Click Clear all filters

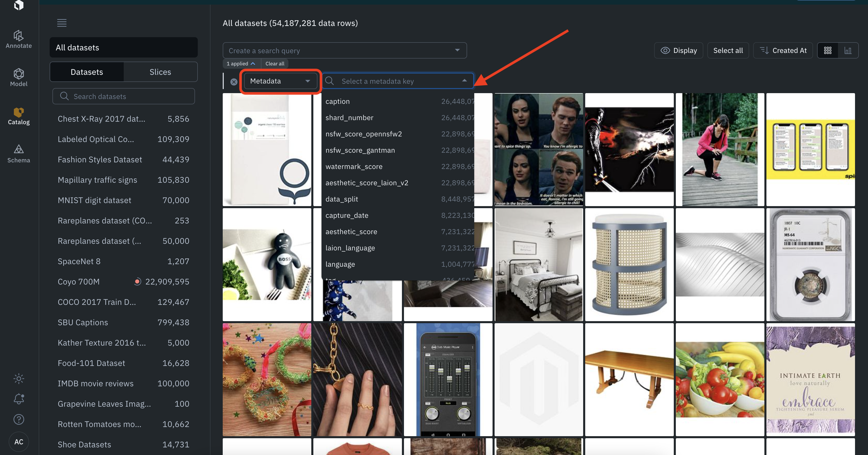tap(275, 64)
